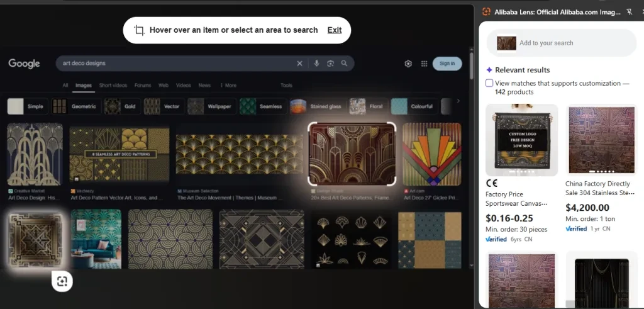This screenshot has height=309, width=644.
Task: Click the voice search microphone icon
Action: pyautogui.click(x=316, y=64)
